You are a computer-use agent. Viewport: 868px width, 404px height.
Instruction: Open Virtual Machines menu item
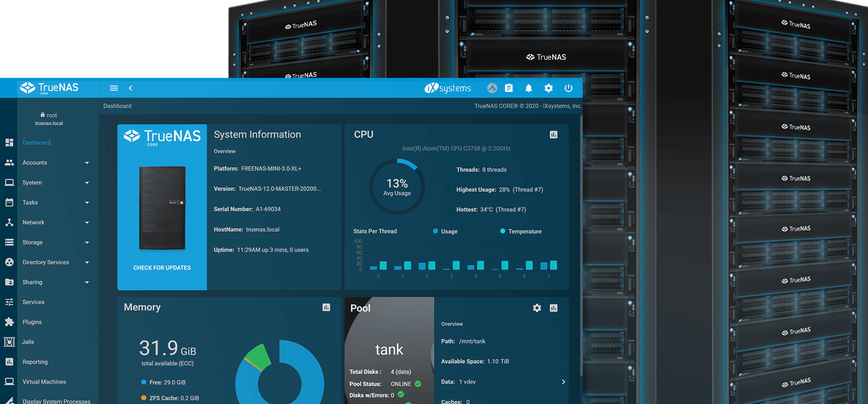pyautogui.click(x=44, y=382)
